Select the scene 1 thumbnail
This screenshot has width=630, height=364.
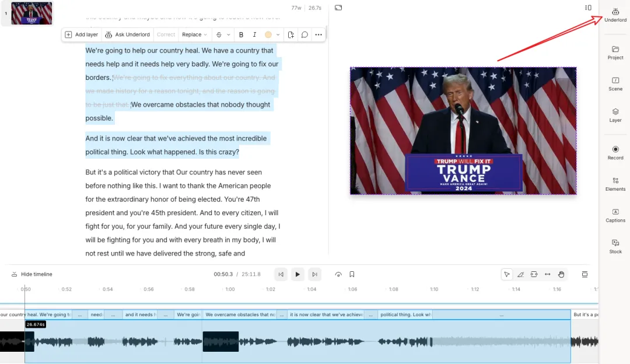32,13
